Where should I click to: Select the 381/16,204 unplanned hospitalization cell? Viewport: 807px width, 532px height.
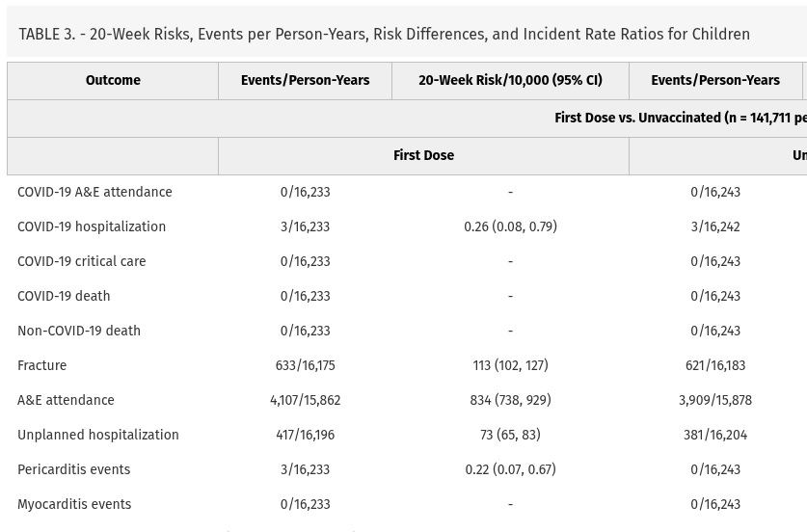tap(715, 436)
